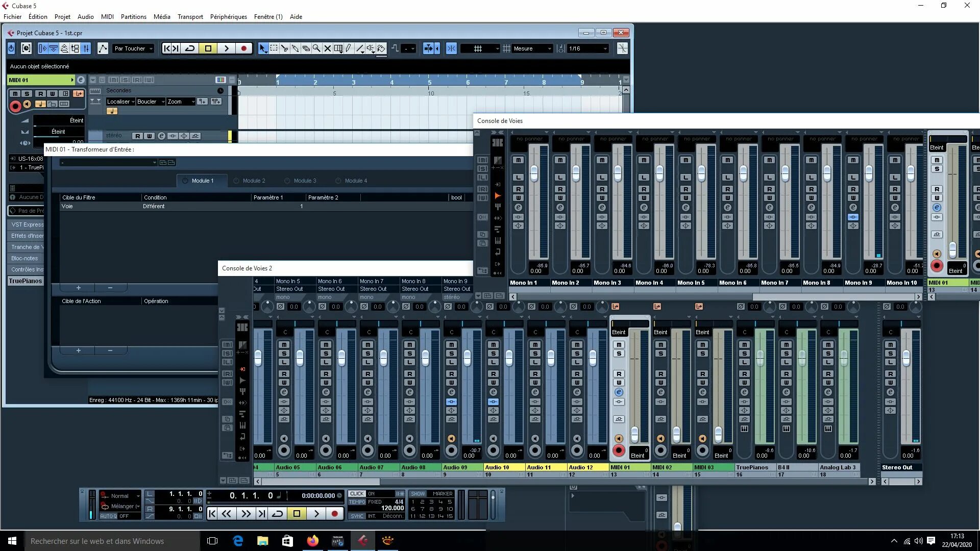Activate project power button in toolbar
980x551 pixels.
point(11,48)
